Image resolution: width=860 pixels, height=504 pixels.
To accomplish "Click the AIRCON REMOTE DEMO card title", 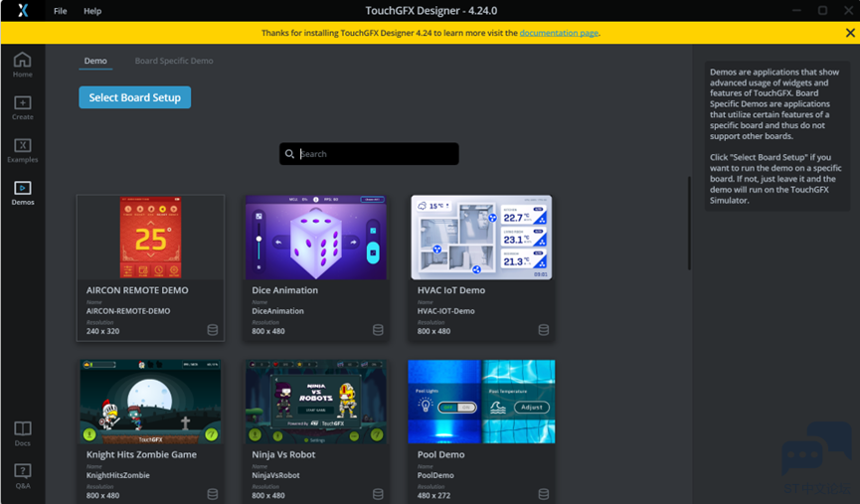I will click(137, 290).
